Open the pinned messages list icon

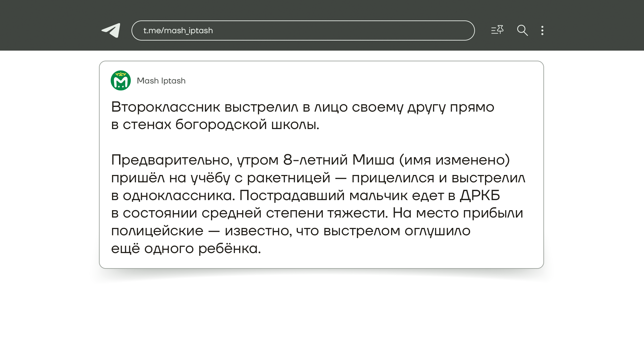coord(497,30)
